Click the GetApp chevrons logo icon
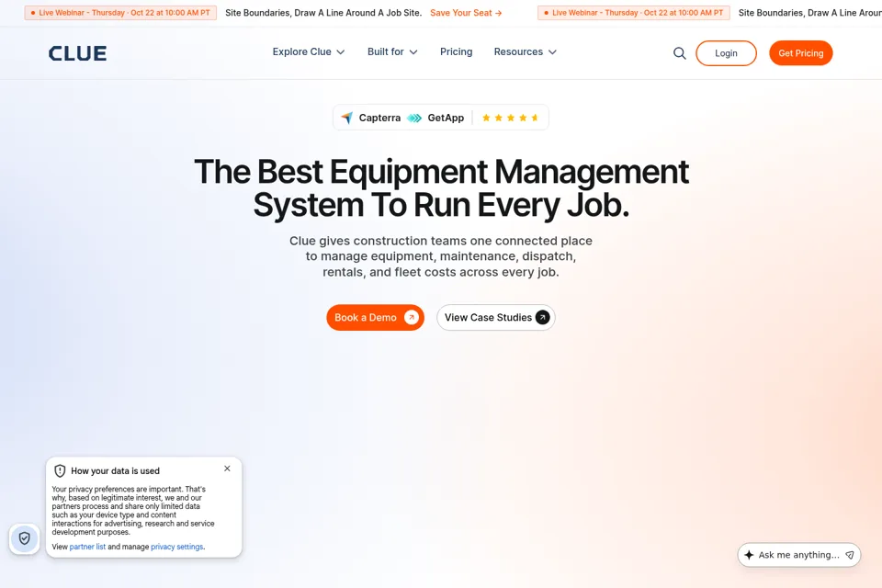The height and width of the screenshot is (588, 882). [414, 118]
